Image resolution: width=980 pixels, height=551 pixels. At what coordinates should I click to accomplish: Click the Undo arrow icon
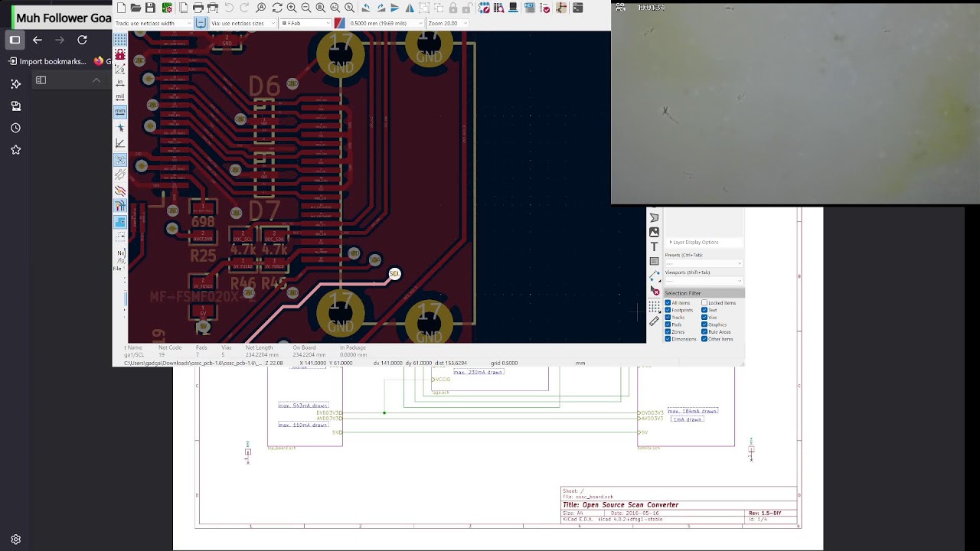coord(229,8)
